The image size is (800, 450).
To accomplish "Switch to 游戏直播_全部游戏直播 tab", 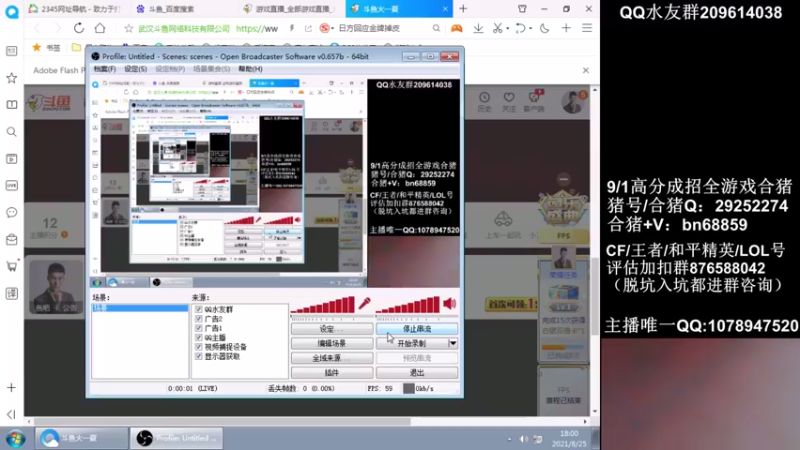I will point(289,9).
